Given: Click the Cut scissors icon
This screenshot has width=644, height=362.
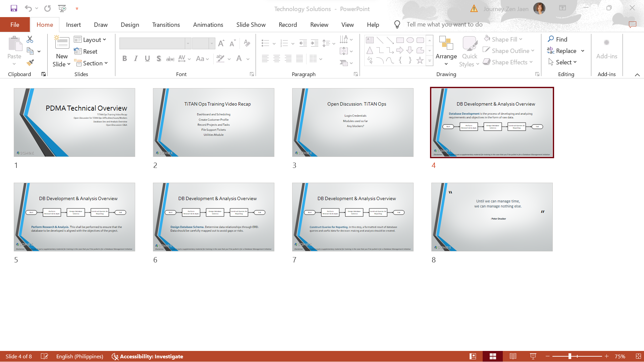Looking at the screenshot, I should (x=30, y=40).
